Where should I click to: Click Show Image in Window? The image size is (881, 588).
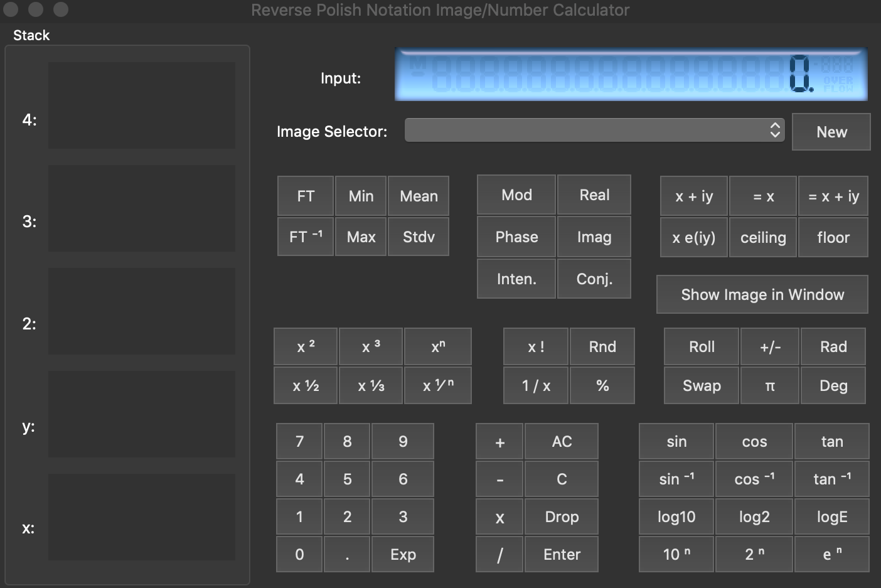(x=762, y=294)
